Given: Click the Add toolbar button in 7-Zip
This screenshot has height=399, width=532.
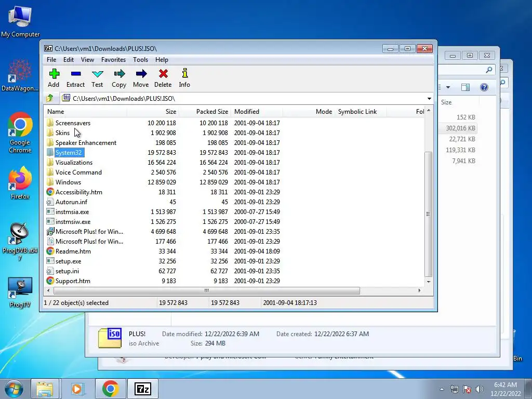Looking at the screenshot, I should tap(54, 78).
